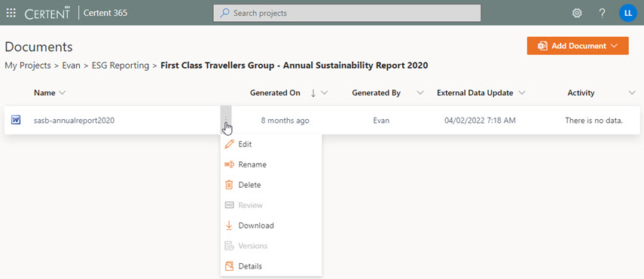Choose Edit from the context menu
This screenshot has width=644, height=279.
[x=271, y=144]
